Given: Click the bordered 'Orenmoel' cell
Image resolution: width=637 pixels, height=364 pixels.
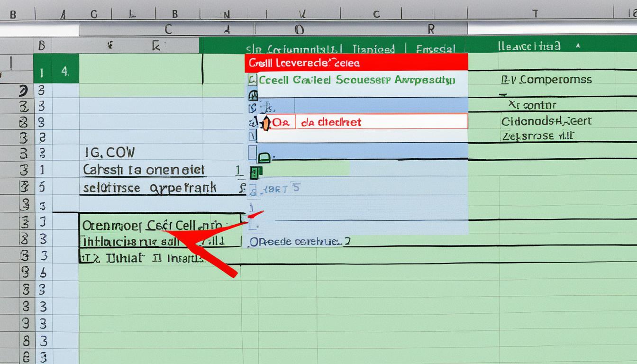Looking at the screenshot, I should pos(160,224).
